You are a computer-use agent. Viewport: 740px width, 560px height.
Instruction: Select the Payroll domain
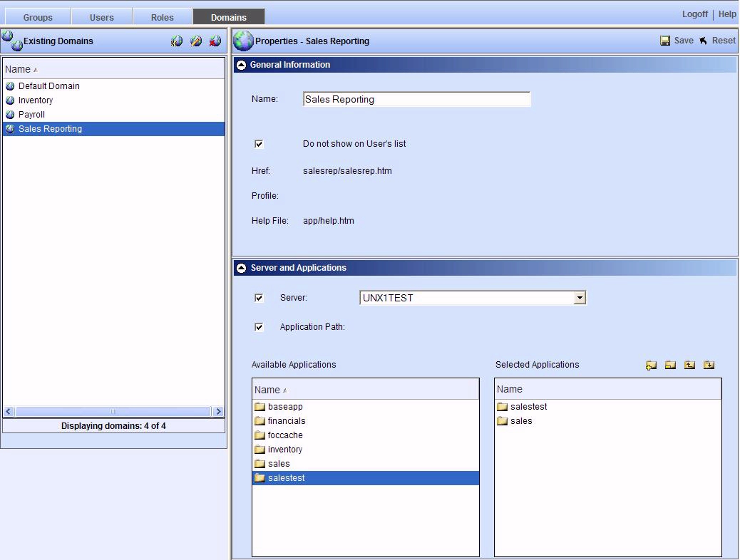(114, 114)
